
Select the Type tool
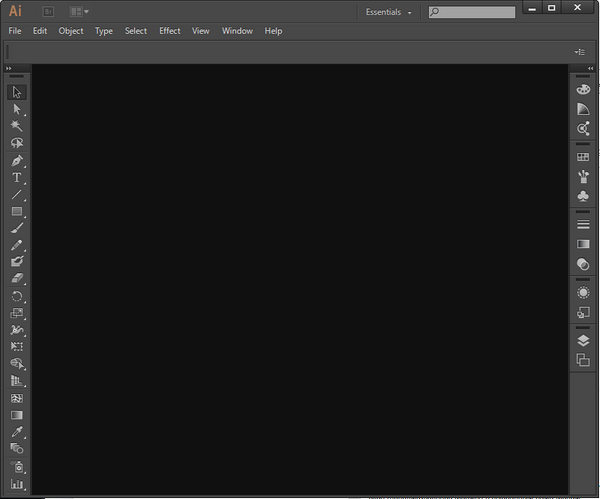[16, 177]
